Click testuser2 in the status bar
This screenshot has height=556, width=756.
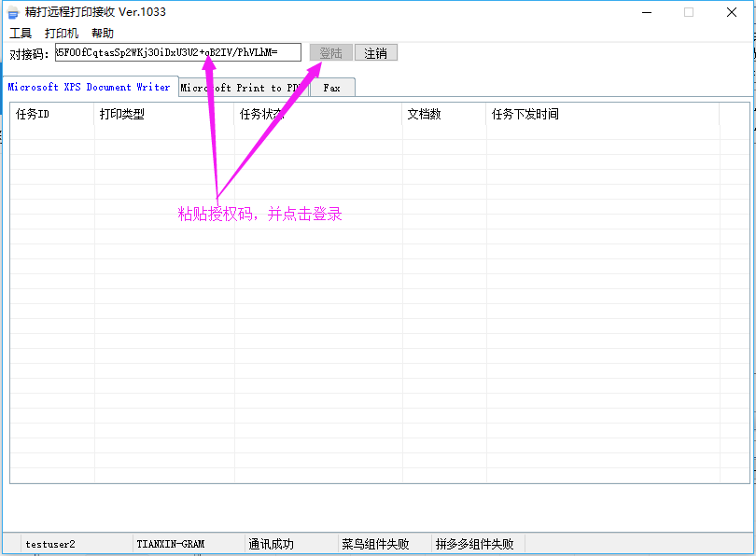[x=50, y=544]
